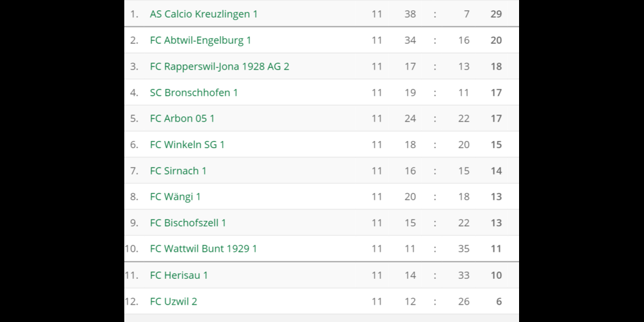Click the FC Abtwil-Engelburg 1 link
Viewport: 644px width, 322px height.
[200, 40]
